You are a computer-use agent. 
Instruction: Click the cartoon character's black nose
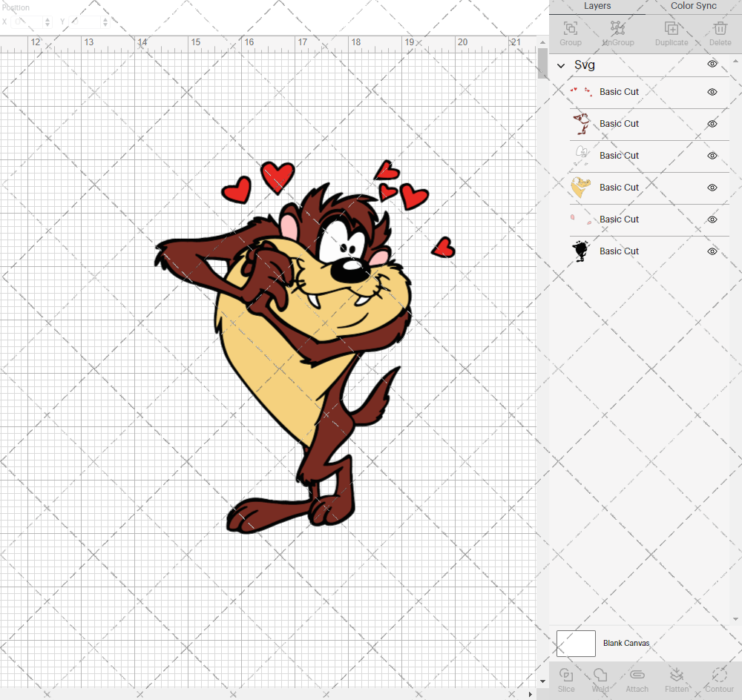(x=349, y=271)
